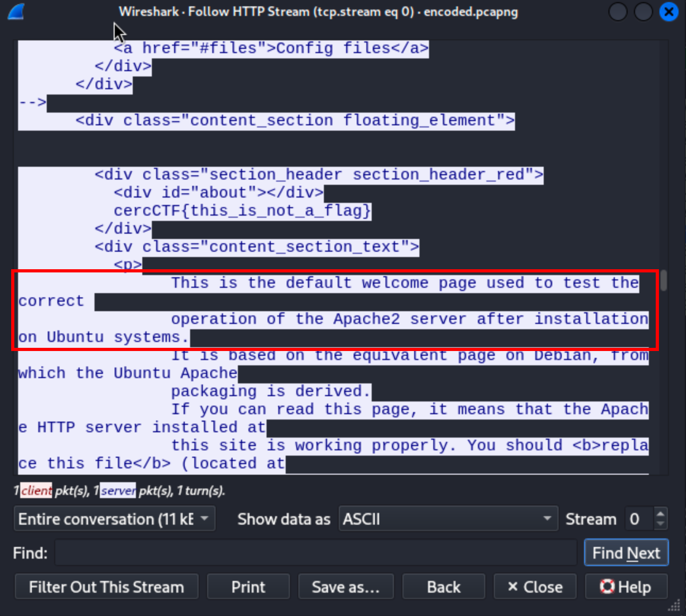Click the vertical scrollbar handle of stream text
The image size is (686, 616).
664,280
